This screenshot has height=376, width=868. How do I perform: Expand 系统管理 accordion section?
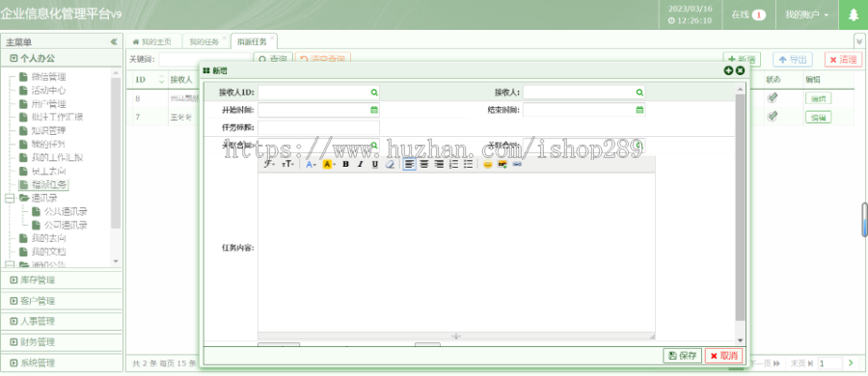click(x=62, y=363)
